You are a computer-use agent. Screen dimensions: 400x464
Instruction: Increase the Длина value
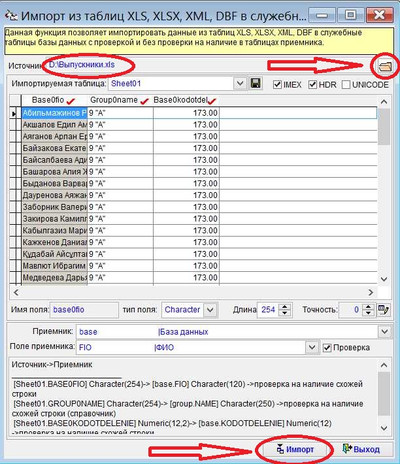tap(284, 307)
